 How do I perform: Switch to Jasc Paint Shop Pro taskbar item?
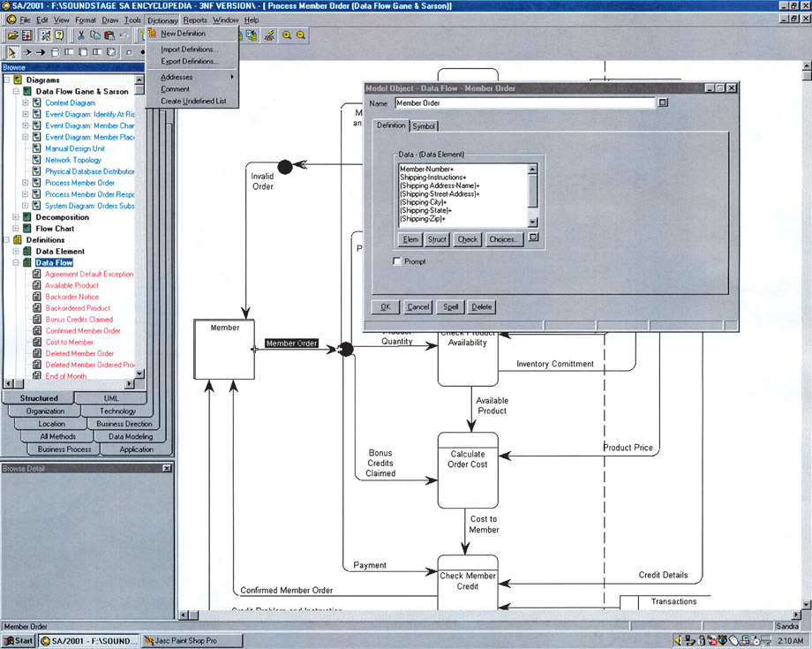coord(192,641)
